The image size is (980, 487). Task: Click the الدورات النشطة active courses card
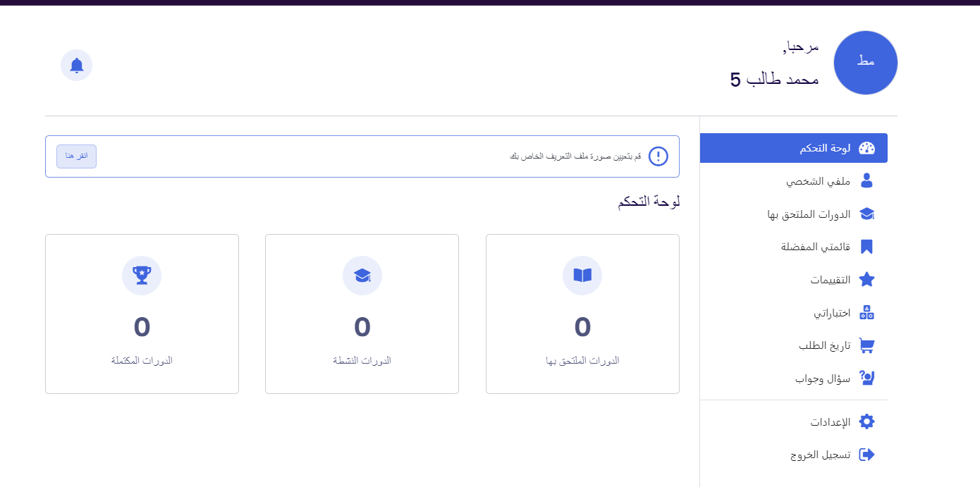click(362, 314)
